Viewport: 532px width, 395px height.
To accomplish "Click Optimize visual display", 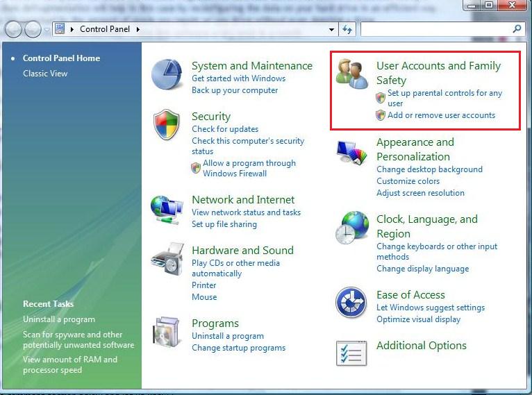I will (x=418, y=319).
